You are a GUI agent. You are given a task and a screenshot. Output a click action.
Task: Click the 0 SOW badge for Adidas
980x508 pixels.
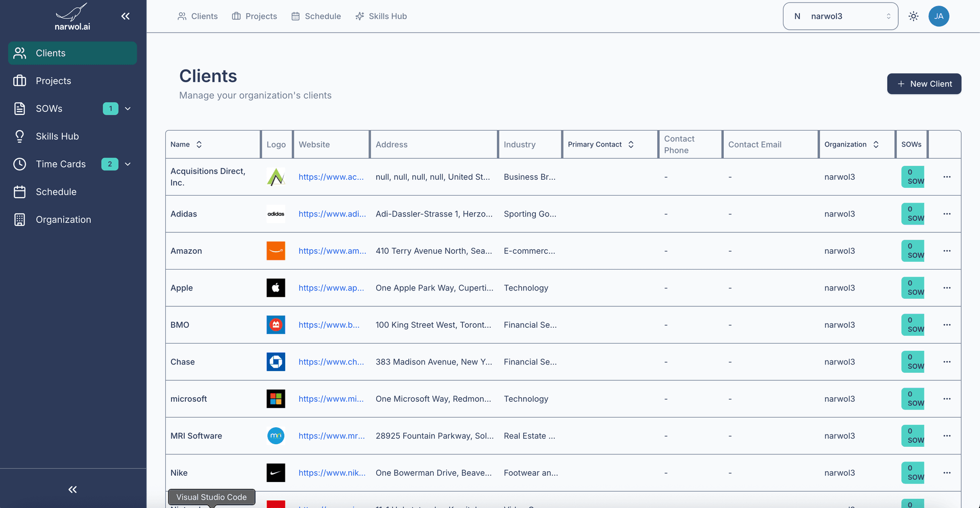point(913,214)
